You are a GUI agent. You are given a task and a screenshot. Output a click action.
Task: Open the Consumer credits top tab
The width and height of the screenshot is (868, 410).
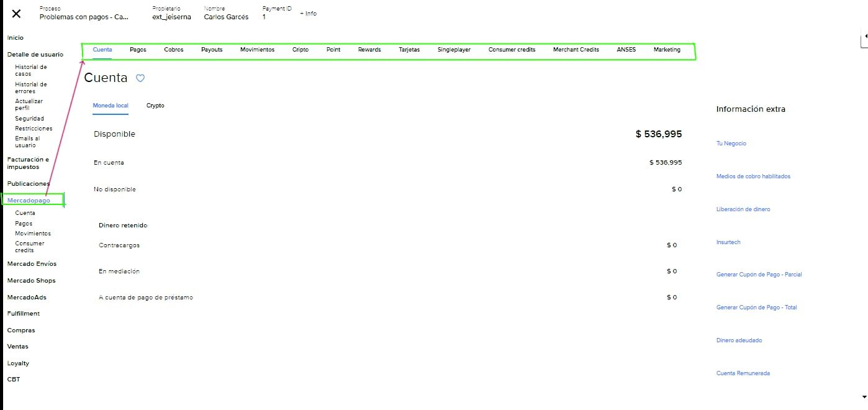[512, 50]
